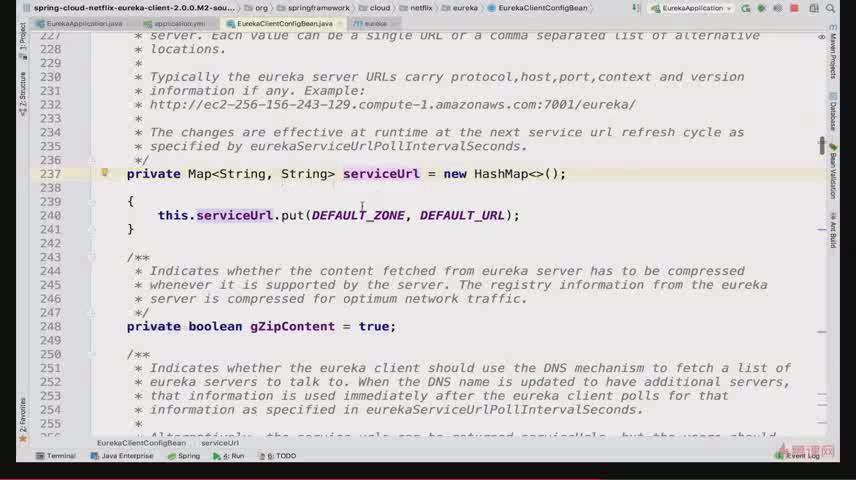Image resolution: width=856 pixels, height=480 pixels.
Task: Switch to application.yml tab
Action: (x=175, y=24)
